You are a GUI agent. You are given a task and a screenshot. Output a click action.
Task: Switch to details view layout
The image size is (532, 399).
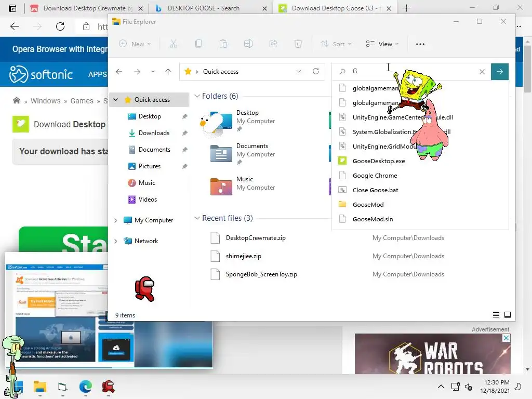[x=496, y=315]
